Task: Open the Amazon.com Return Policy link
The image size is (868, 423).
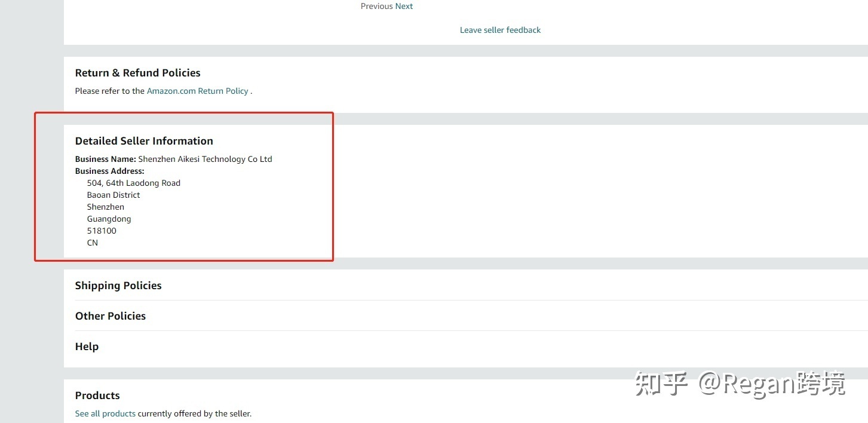Action: click(198, 91)
